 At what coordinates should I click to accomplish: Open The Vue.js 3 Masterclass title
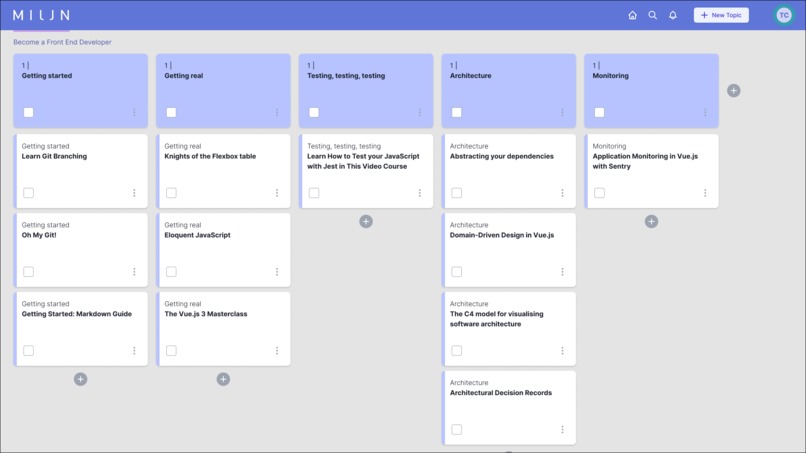tap(206, 314)
